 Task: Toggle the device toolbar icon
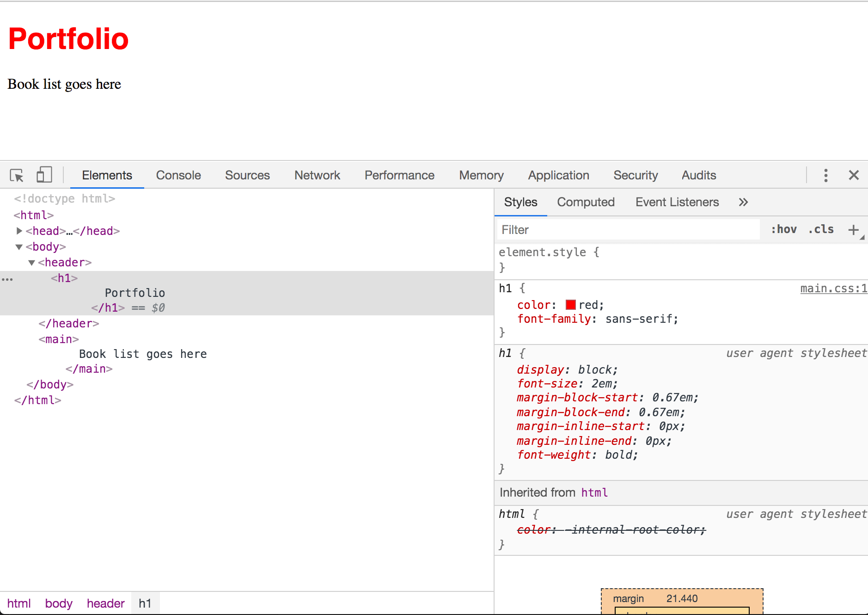[44, 175]
